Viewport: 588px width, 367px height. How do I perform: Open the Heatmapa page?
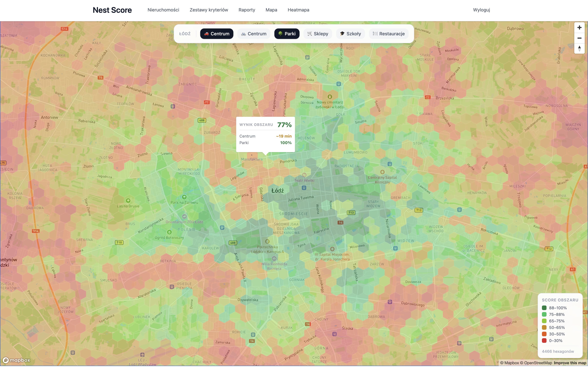[298, 10]
